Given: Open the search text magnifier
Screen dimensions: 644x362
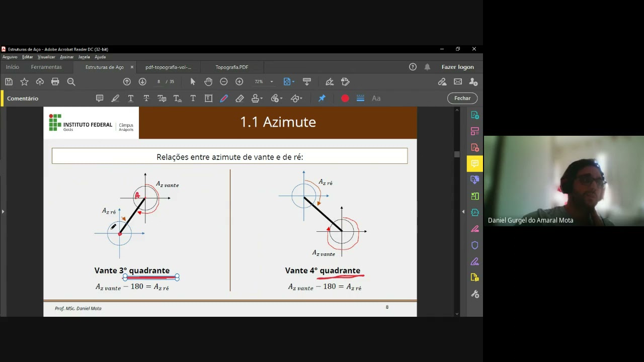Looking at the screenshot, I should pyautogui.click(x=71, y=81).
